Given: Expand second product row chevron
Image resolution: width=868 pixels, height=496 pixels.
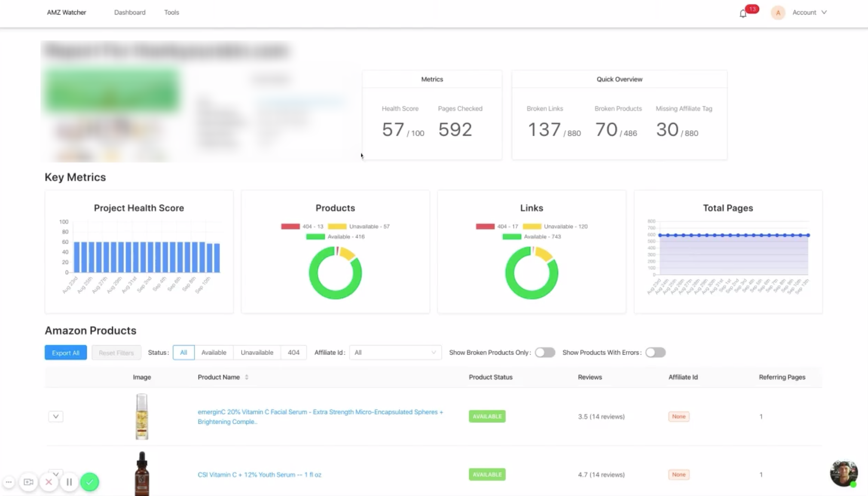Looking at the screenshot, I should [x=55, y=474].
